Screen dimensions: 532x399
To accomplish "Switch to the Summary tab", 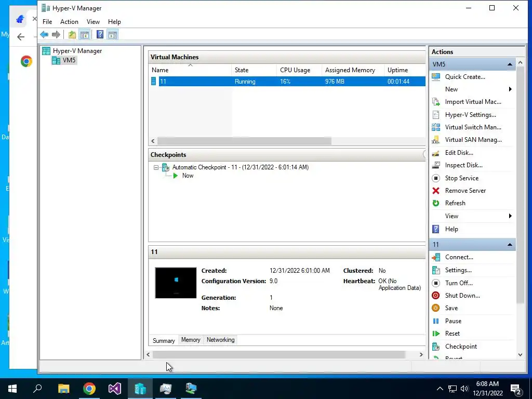I will [164, 341].
